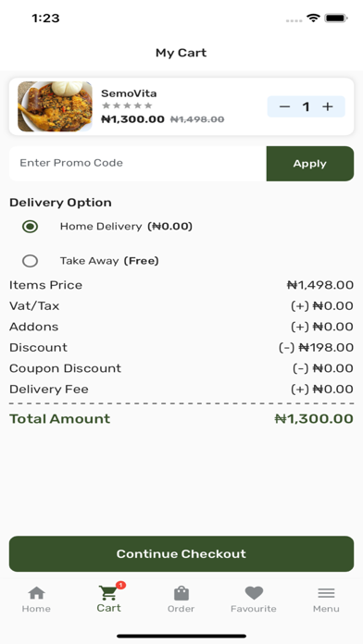This screenshot has width=363, height=644.
Task: Continue Checkout with the green button
Action: tap(181, 553)
